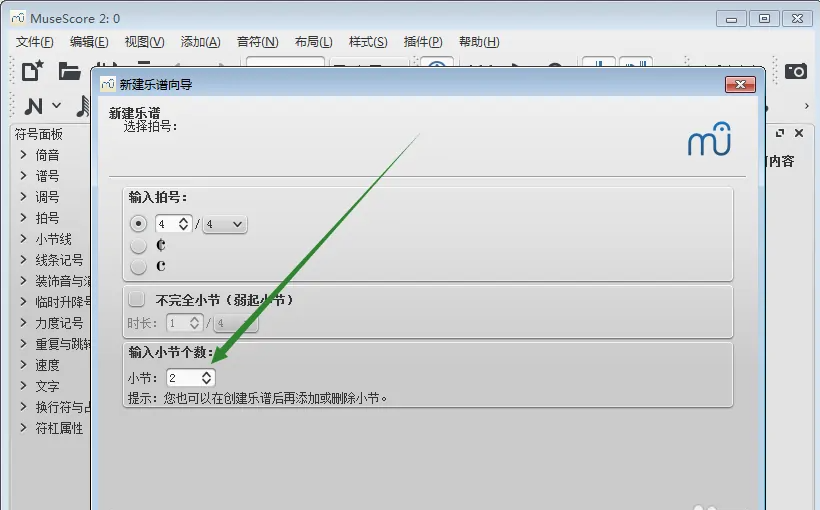Screen dimensions: 820x510
Task: Expand the 调号 palette
Action: coord(23,197)
